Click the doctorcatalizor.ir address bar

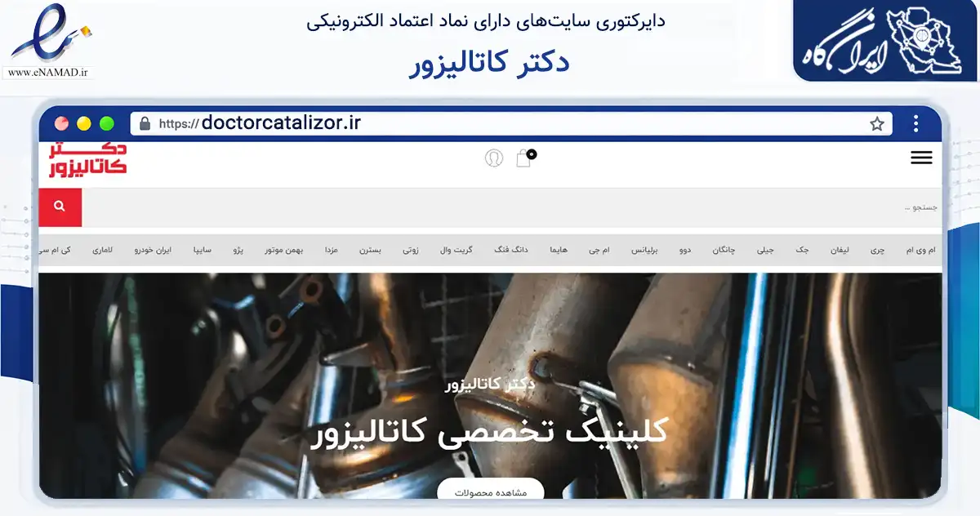511,124
